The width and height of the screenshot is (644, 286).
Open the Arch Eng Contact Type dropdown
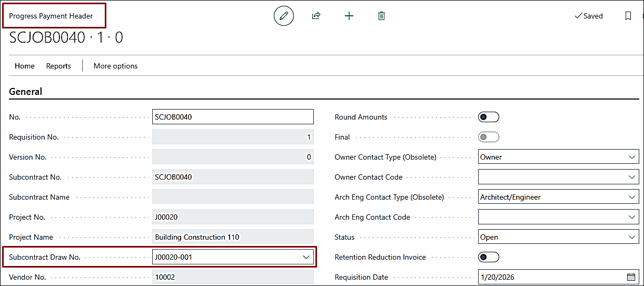click(632, 197)
